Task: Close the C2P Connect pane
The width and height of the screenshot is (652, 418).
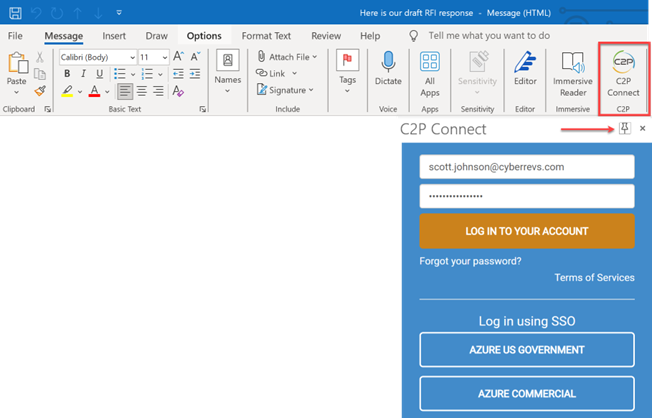Action: 642,129
